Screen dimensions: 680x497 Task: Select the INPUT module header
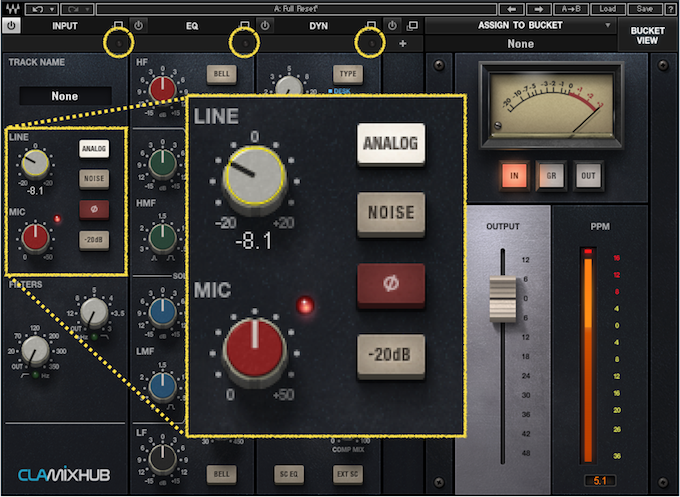(65, 26)
